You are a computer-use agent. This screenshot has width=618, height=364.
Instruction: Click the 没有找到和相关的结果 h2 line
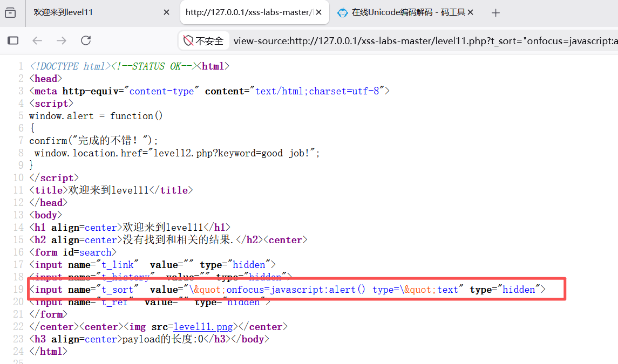168,240
